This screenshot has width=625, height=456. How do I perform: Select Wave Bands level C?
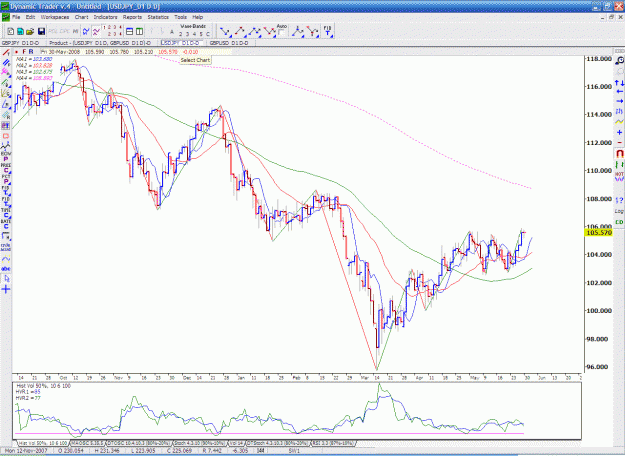[x=208, y=34]
